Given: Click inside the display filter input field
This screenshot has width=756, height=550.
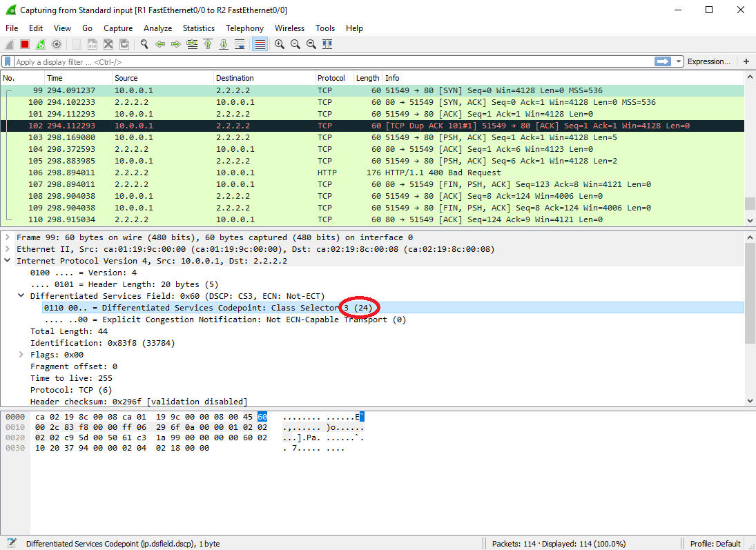Looking at the screenshot, I should pos(276,61).
